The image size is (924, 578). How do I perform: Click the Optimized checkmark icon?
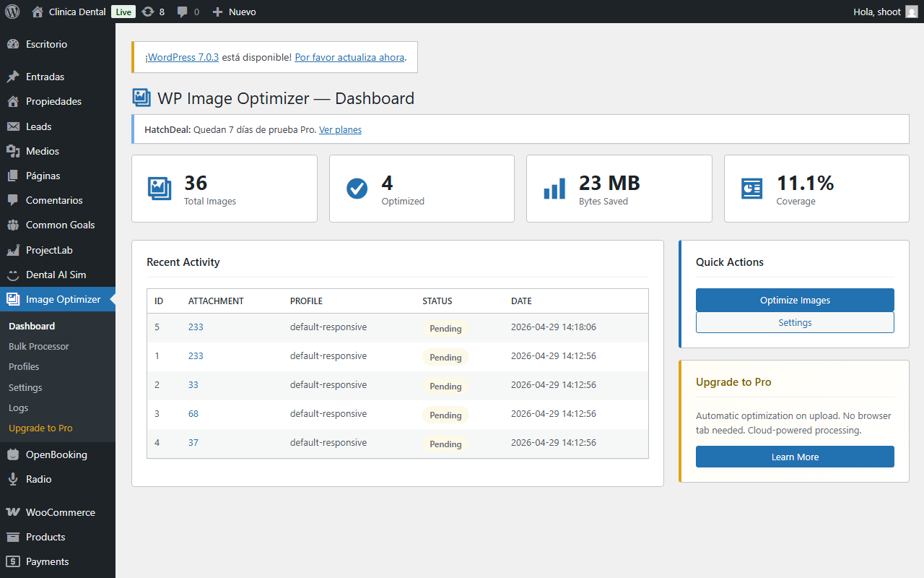[x=357, y=189]
